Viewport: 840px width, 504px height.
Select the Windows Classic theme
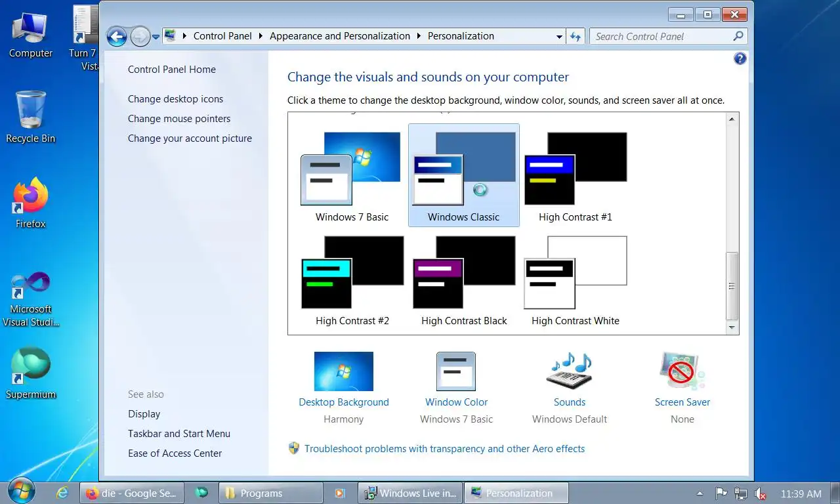coord(464,175)
